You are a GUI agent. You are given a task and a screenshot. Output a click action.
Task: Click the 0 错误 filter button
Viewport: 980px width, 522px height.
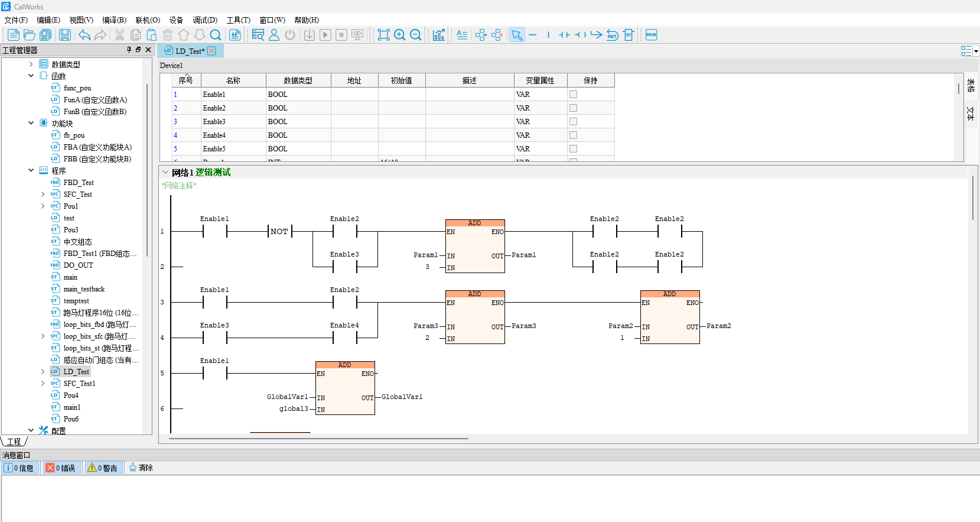click(61, 468)
